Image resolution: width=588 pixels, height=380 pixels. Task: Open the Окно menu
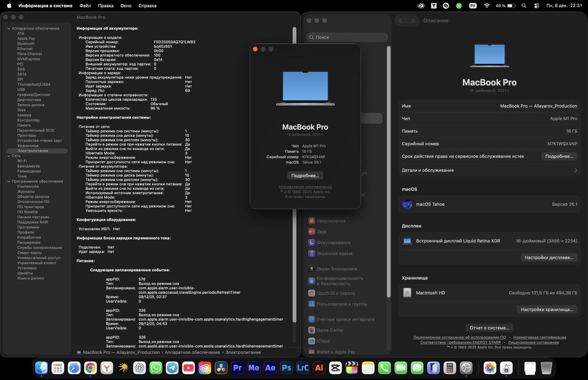pyautogui.click(x=126, y=6)
